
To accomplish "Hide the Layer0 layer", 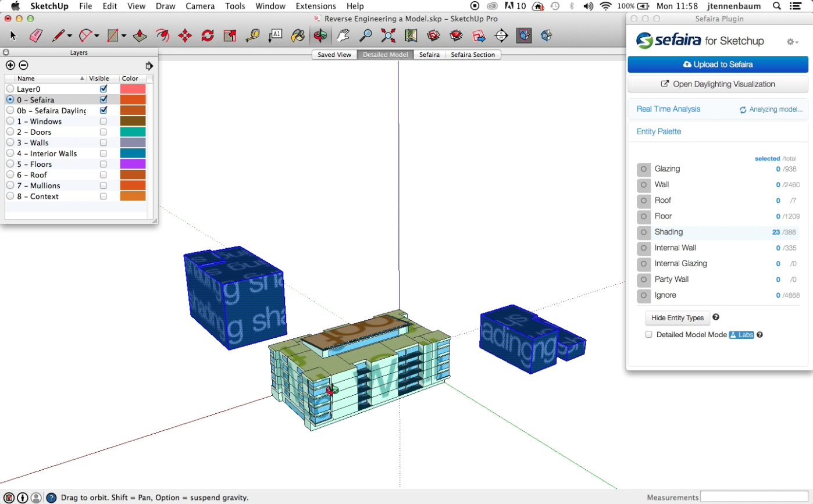I will 104,89.
